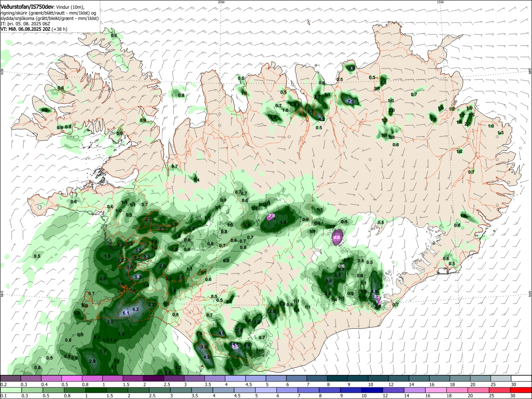Select the pale grey 25–30 snow legend swatch
532x399 pixels.
pyautogui.click(x=501, y=379)
